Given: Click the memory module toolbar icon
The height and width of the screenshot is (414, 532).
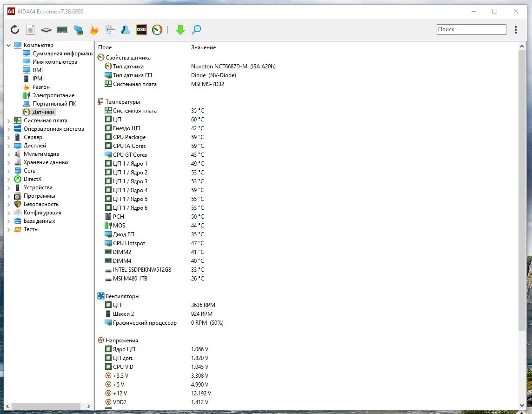Looking at the screenshot, I should coord(62,30).
